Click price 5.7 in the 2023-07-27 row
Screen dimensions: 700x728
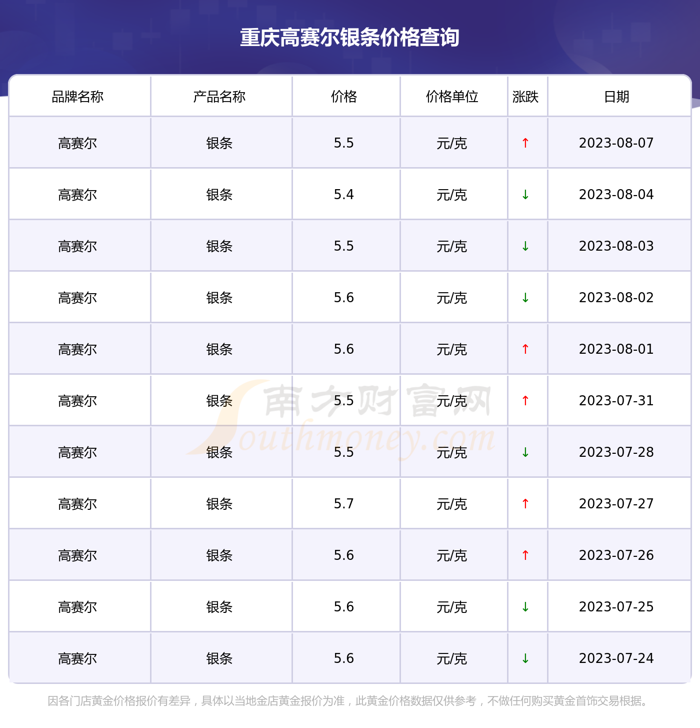click(x=344, y=504)
